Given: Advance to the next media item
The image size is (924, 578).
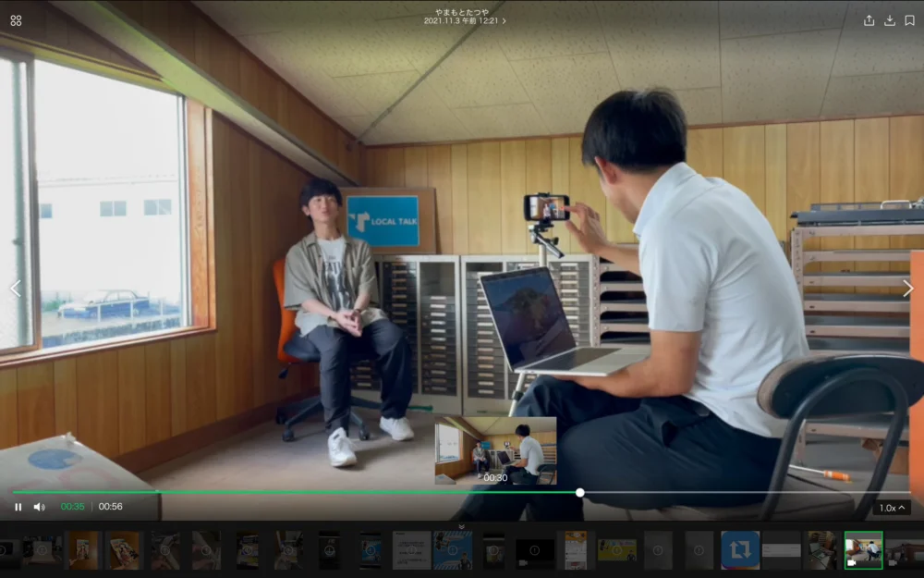Looking at the screenshot, I should click(x=907, y=289).
